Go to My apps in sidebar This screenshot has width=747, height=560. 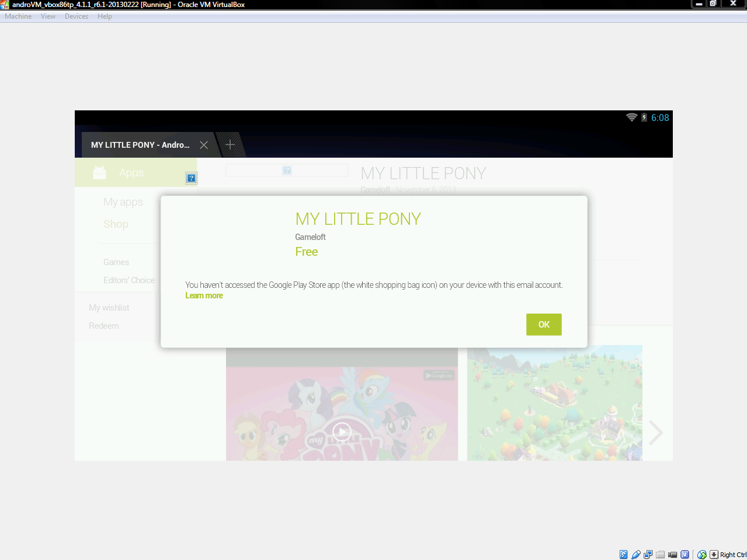123,202
